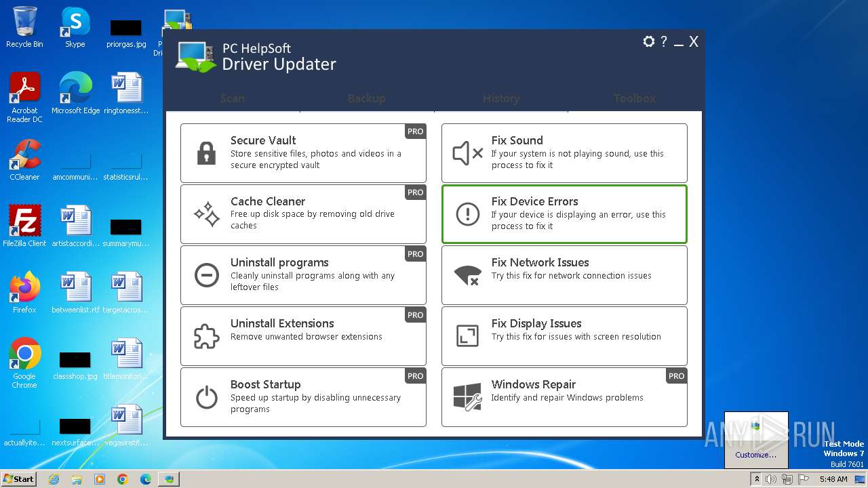This screenshot has width=868, height=488.
Task: Open the History tab
Action: click(501, 98)
